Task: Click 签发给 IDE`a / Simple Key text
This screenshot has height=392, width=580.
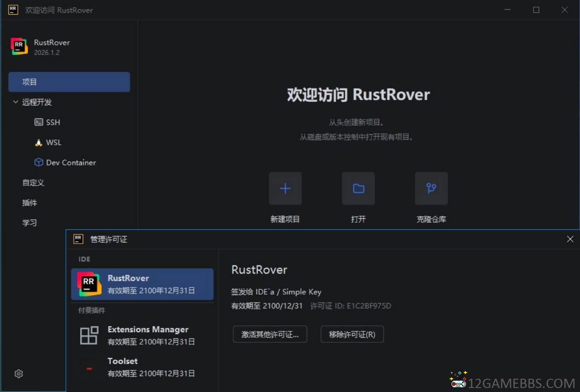Action: (x=276, y=291)
